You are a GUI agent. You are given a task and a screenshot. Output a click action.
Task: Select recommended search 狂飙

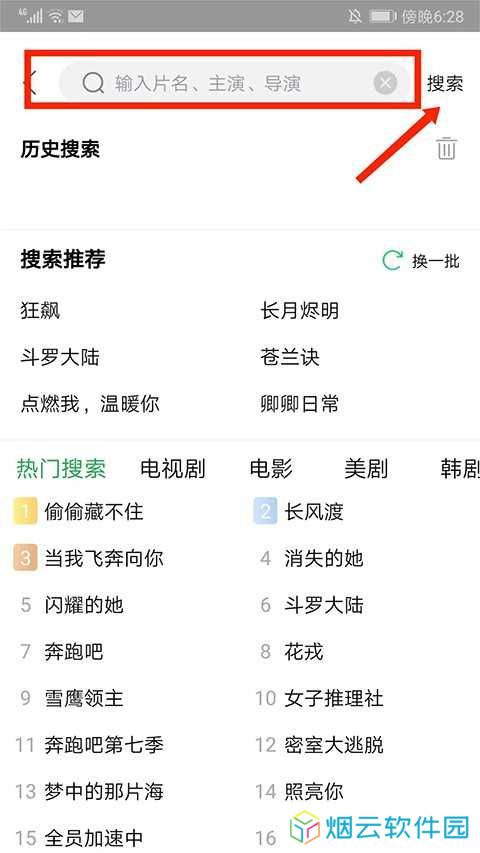point(40,311)
